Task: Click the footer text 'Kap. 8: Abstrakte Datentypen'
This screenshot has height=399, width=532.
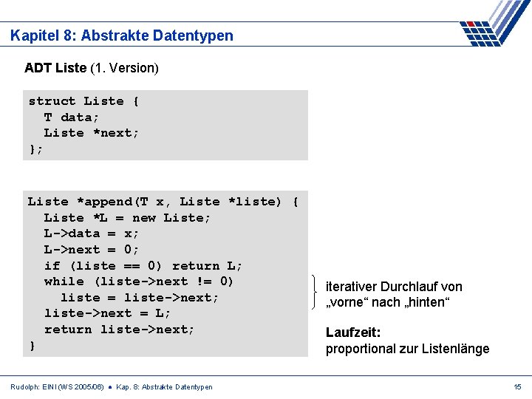Action: click(x=164, y=387)
